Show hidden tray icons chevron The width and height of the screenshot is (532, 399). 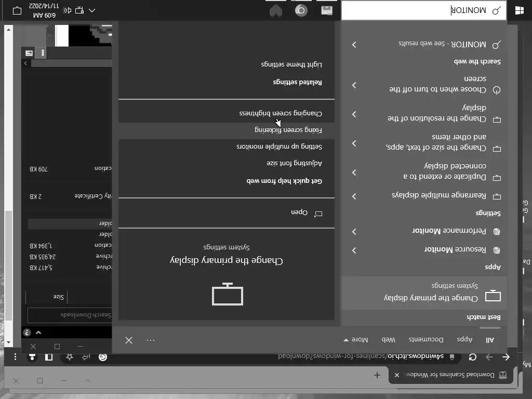point(92,10)
